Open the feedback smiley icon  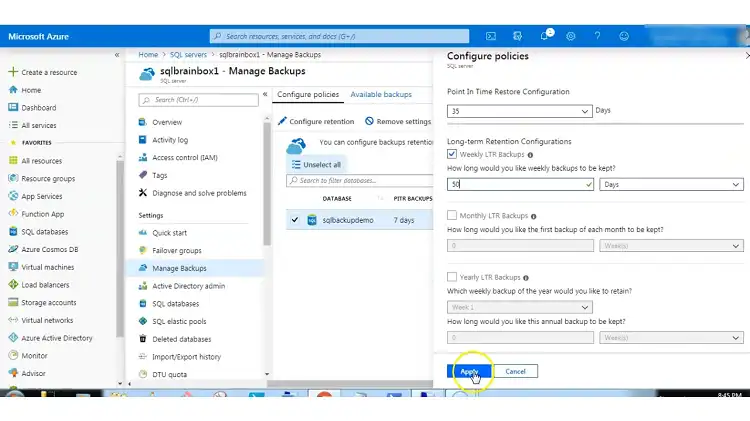624,36
